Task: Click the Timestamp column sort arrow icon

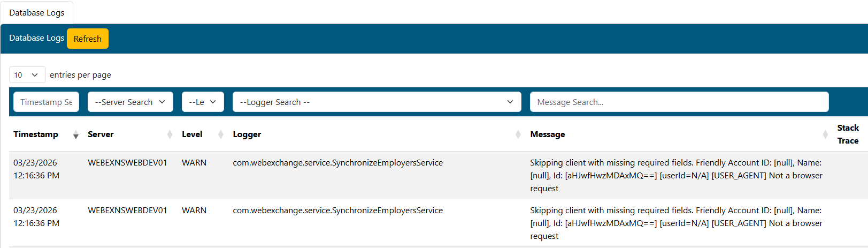Action: [76, 134]
